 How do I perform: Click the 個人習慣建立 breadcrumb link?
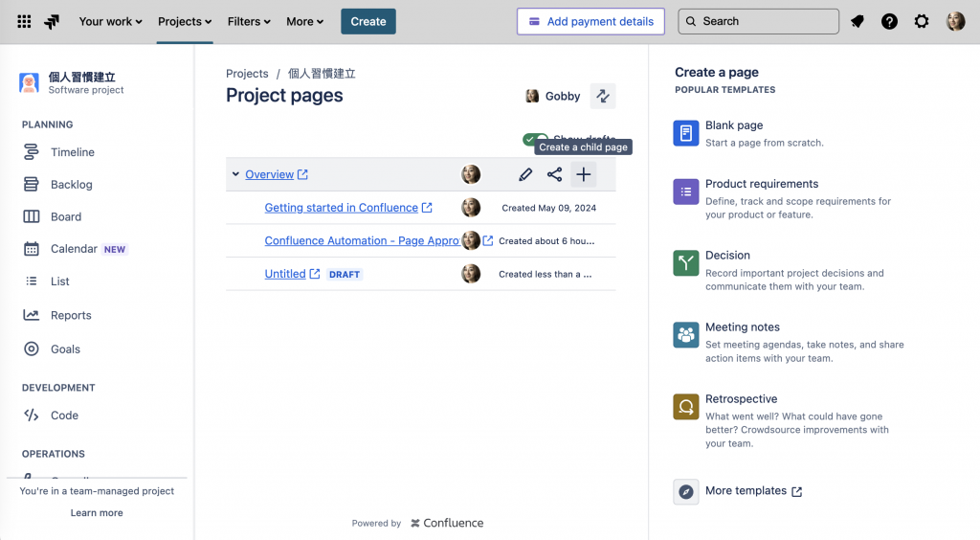pos(322,74)
